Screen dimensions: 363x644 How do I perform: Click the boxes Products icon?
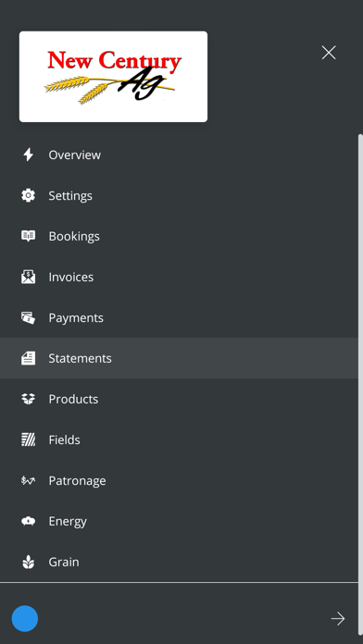[28, 399]
